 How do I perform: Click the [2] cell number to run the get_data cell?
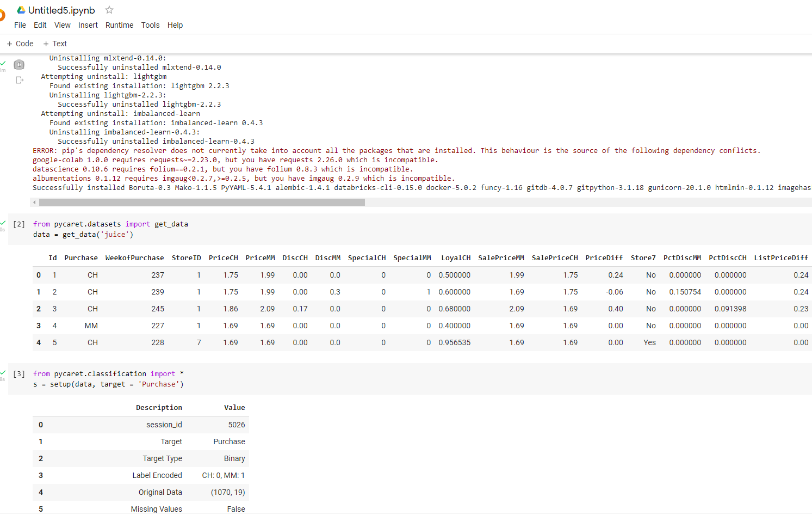click(19, 224)
